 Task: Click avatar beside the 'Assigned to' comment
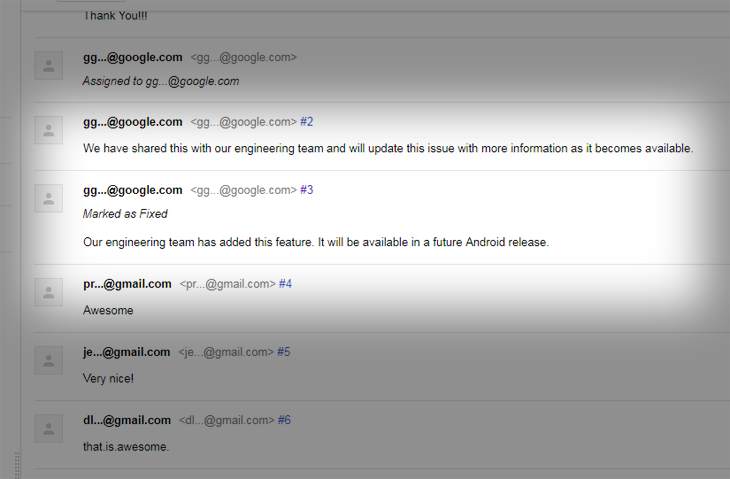48,66
